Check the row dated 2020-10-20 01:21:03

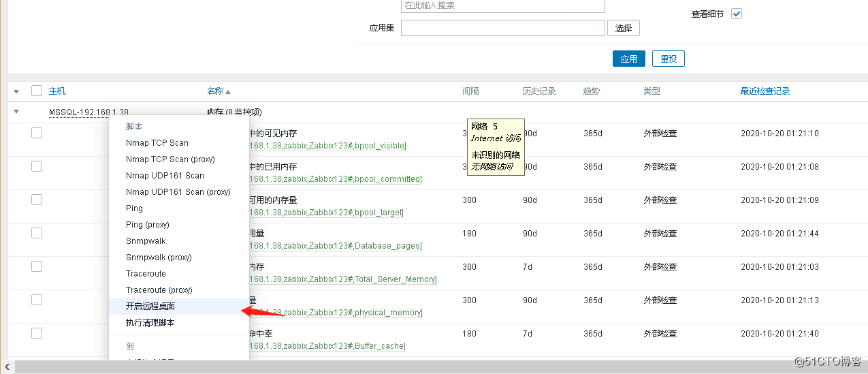tap(37, 266)
